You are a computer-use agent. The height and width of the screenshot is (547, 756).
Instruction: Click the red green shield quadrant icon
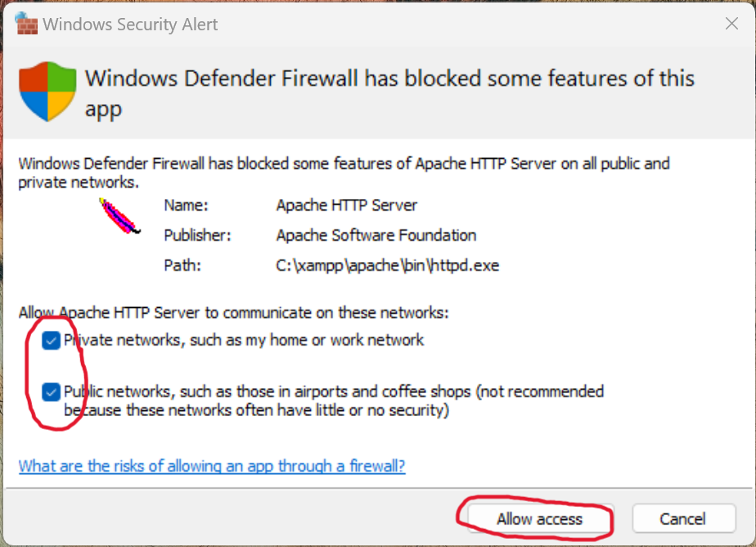34,79
